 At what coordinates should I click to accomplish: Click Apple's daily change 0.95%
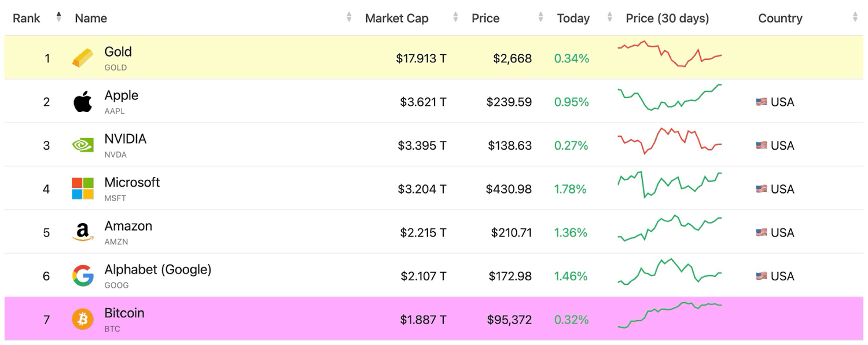coord(572,102)
